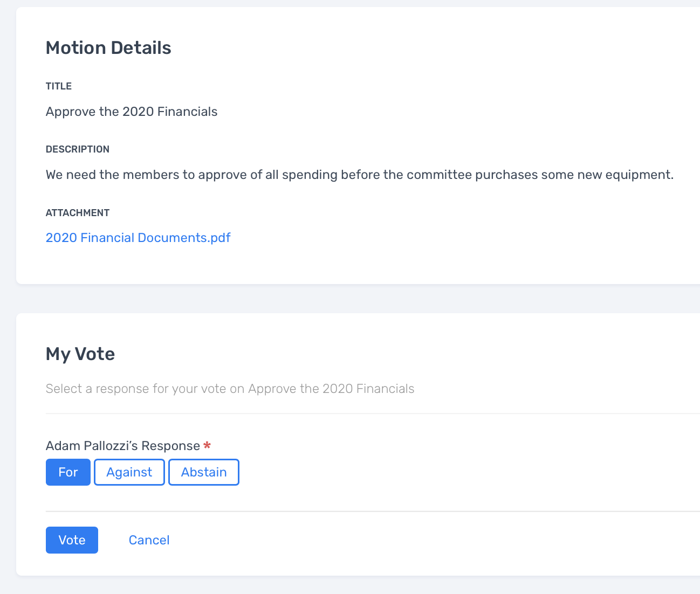Click the DESCRIPTION section label
The height and width of the screenshot is (594, 700).
77,149
